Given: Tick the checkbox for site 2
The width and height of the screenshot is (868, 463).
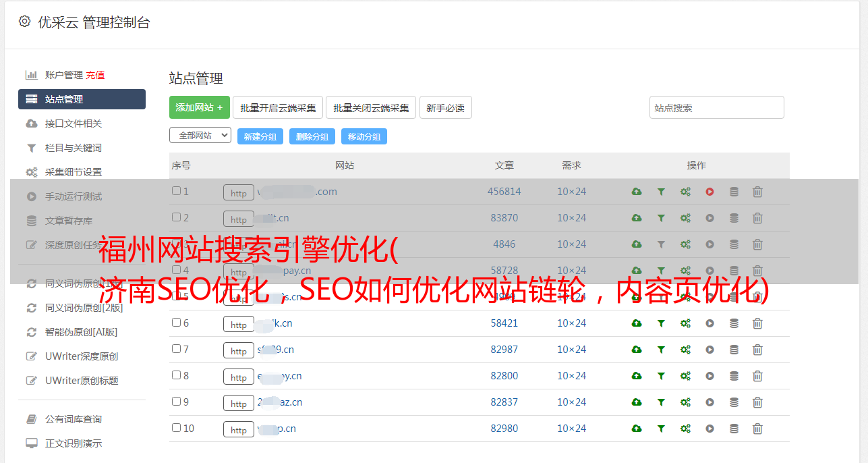Looking at the screenshot, I should pyautogui.click(x=176, y=217).
